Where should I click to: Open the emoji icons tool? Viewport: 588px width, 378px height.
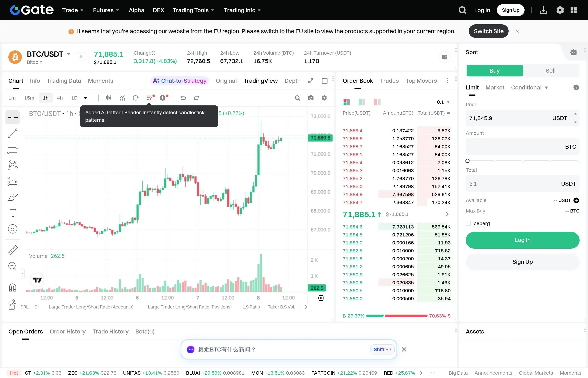click(x=13, y=229)
